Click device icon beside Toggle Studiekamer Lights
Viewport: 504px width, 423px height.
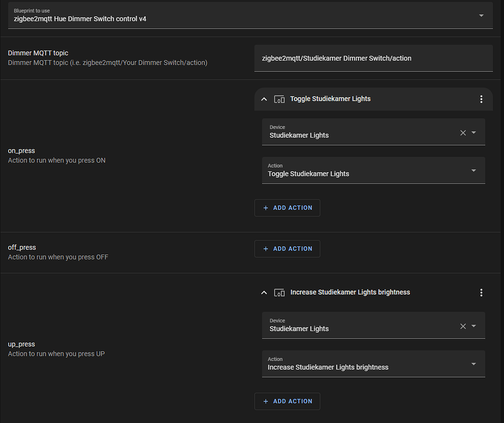279,99
